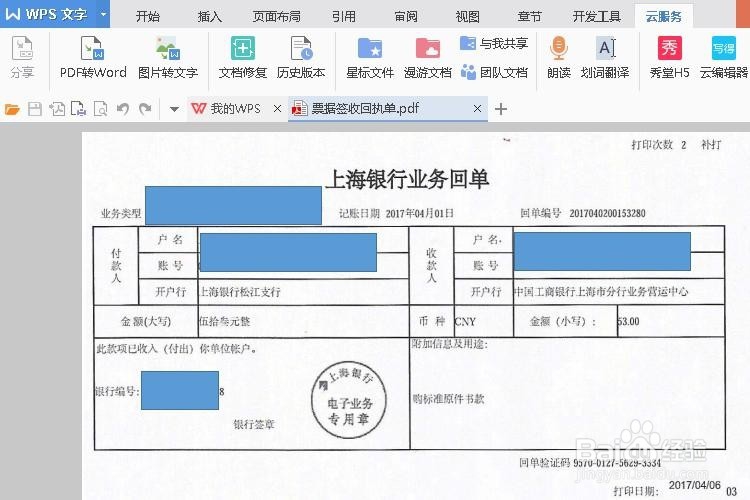Switch to the 页面布局 ribbon tab
The image size is (750, 500).
[276, 17]
